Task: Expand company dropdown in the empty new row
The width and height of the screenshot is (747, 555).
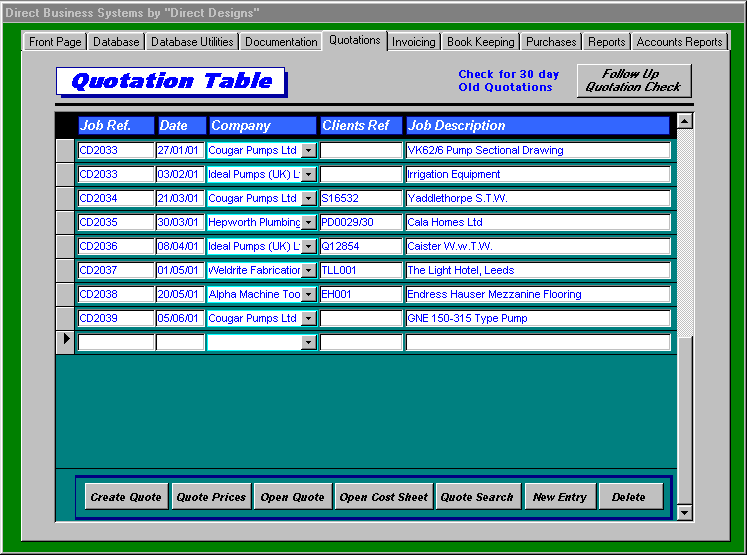Action: click(308, 342)
